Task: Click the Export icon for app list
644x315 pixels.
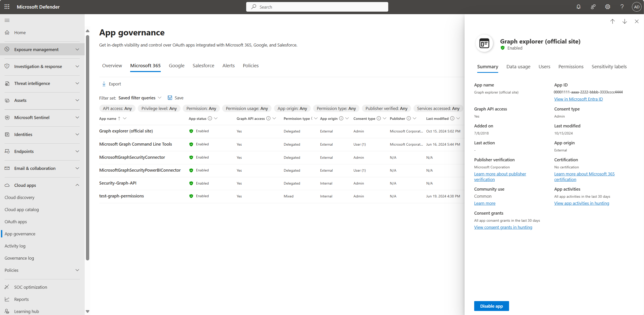Action: pyautogui.click(x=104, y=84)
